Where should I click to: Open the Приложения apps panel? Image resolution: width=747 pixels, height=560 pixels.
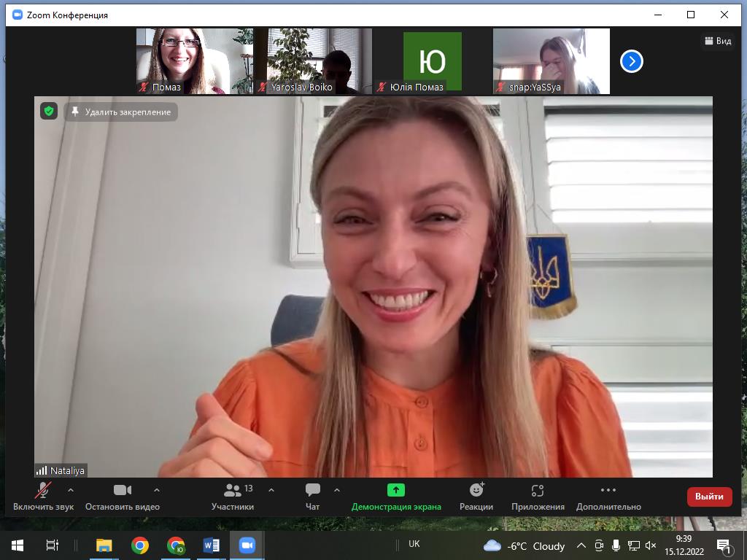coord(538,497)
